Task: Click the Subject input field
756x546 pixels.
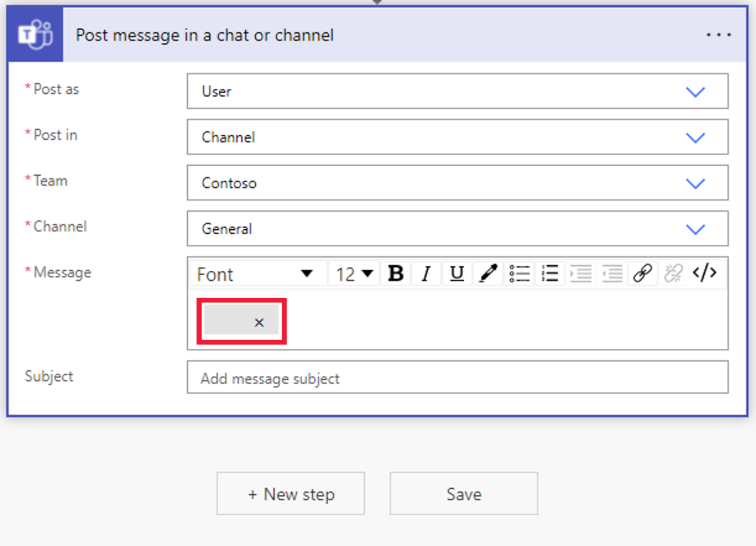Action: click(457, 378)
